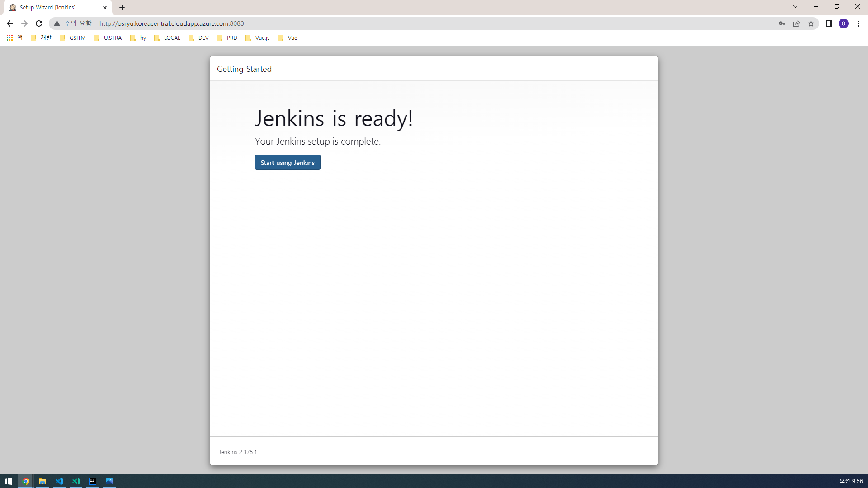Click the not-secure warning icon
This screenshot has width=868, height=488.
(57, 23)
